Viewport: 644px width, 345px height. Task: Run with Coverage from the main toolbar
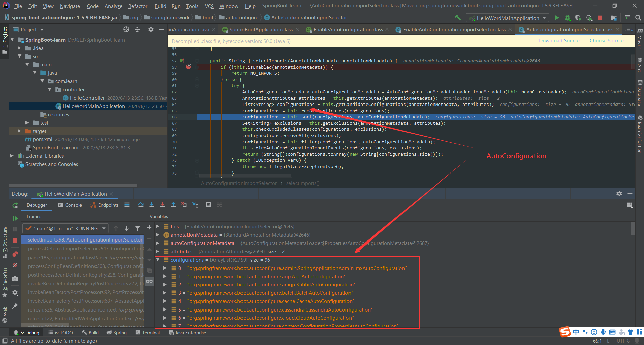click(x=578, y=18)
